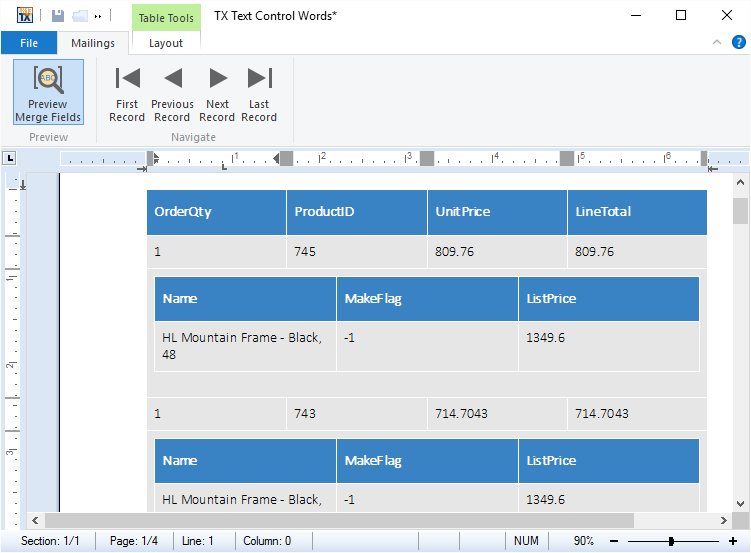Open the Help question mark icon
Image resolution: width=751 pixels, height=553 pixels.
pos(738,42)
